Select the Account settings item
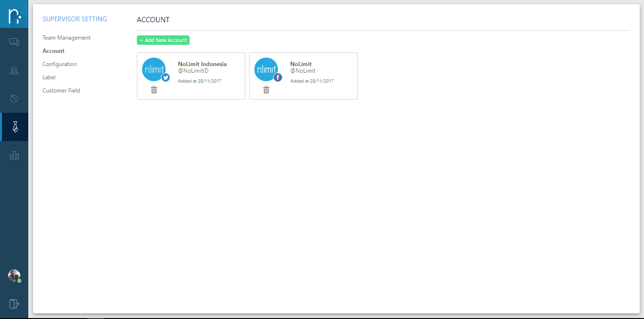The image size is (644, 319). click(53, 51)
